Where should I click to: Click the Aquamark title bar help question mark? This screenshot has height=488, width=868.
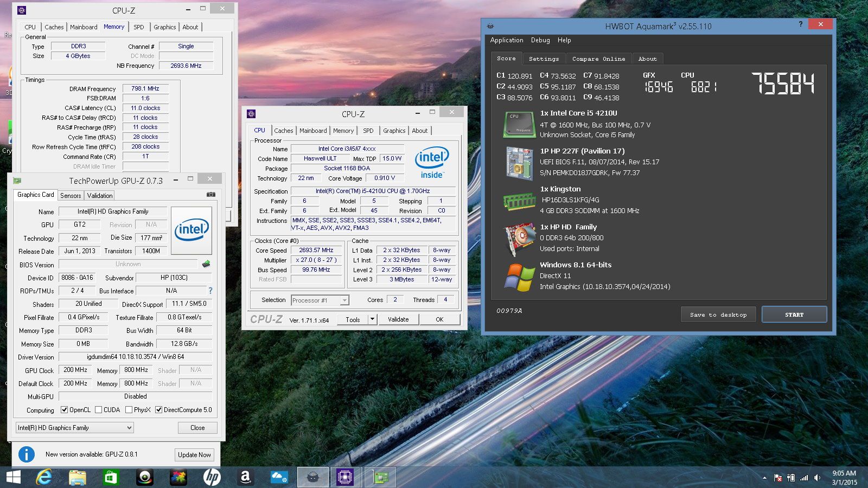coord(801,24)
